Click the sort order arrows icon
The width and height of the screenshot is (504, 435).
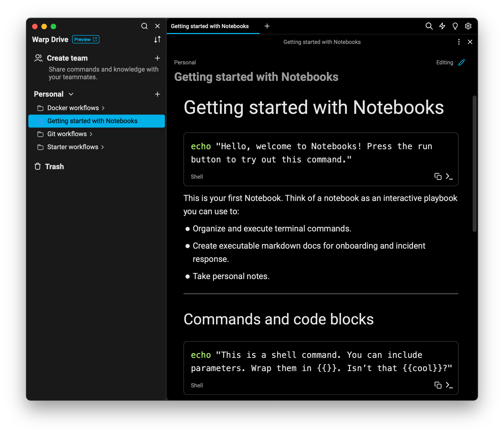(157, 40)
